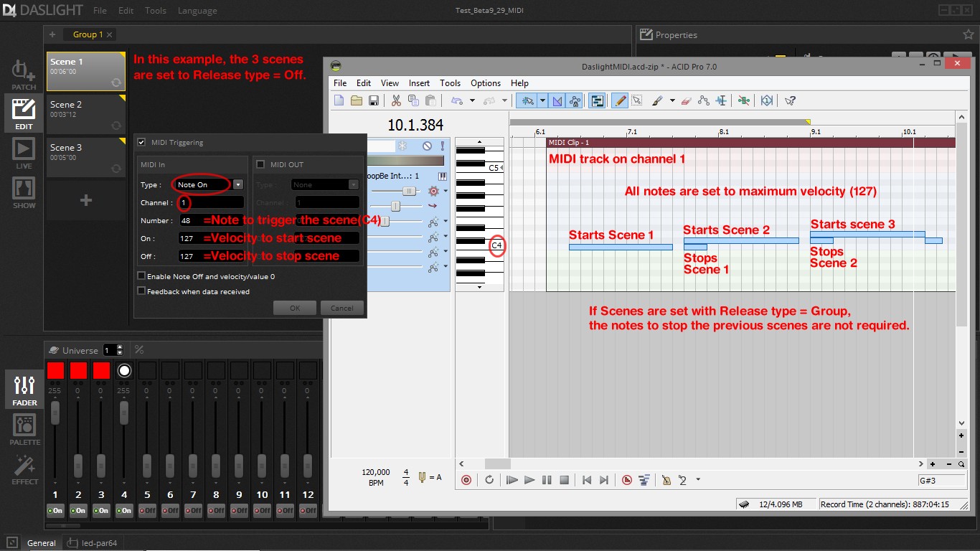Select Scene 2 in scene list
The width and height of the screenshot is (980, 551).
pyautogui.click(x=86, y=114)
